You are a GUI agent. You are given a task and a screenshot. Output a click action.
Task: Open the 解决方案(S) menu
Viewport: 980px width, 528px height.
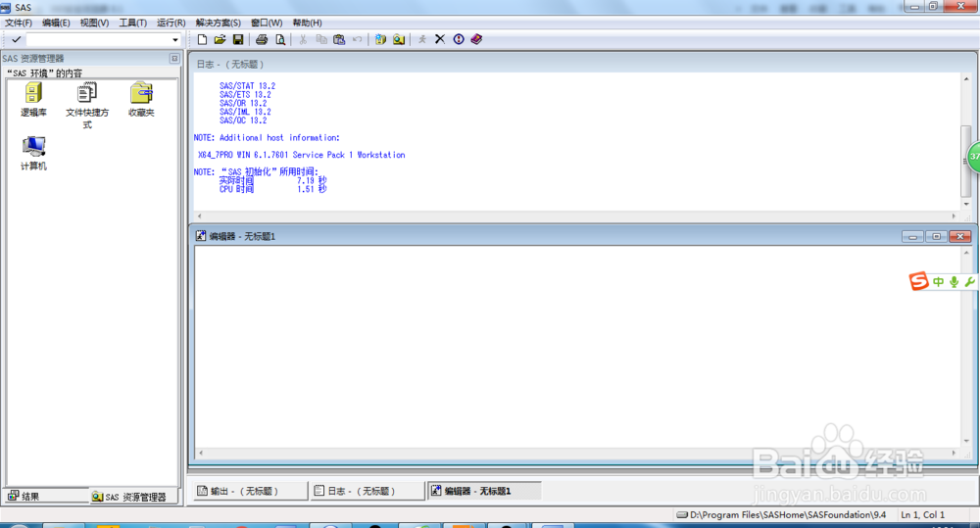click(219, 23)
